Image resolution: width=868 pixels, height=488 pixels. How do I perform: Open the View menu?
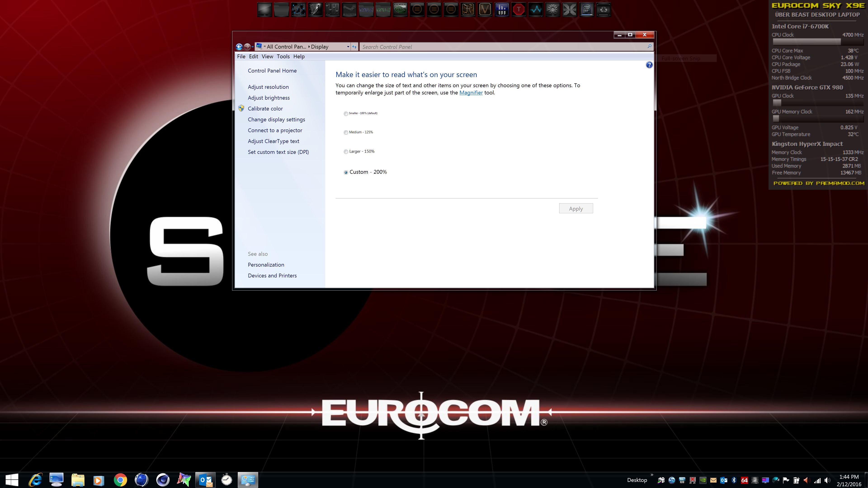pyautogui.click(x=267, y=56)
